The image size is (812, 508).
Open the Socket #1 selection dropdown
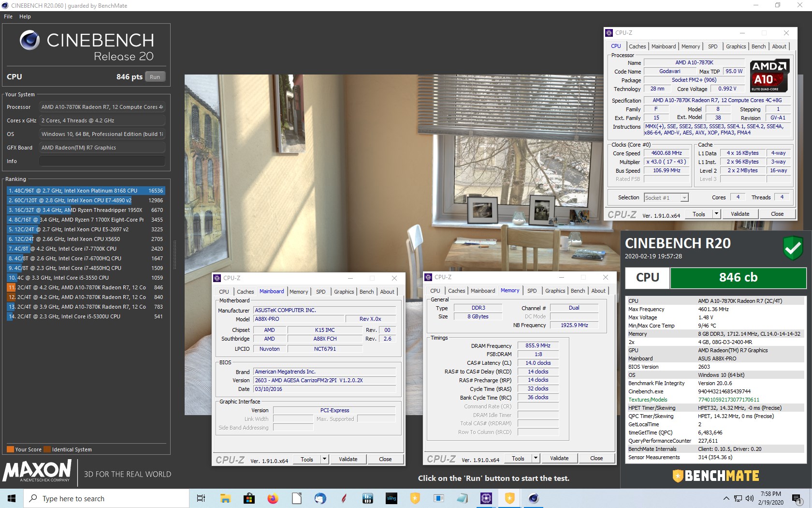tap(666, 197)
